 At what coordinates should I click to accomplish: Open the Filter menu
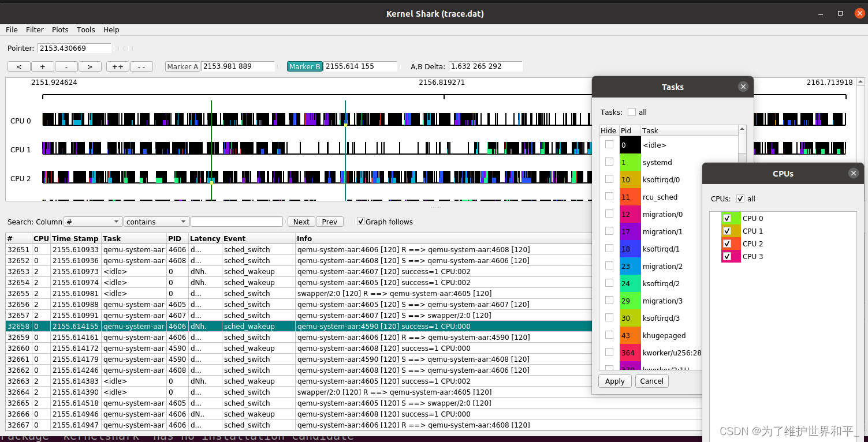(x=35, y=29)
